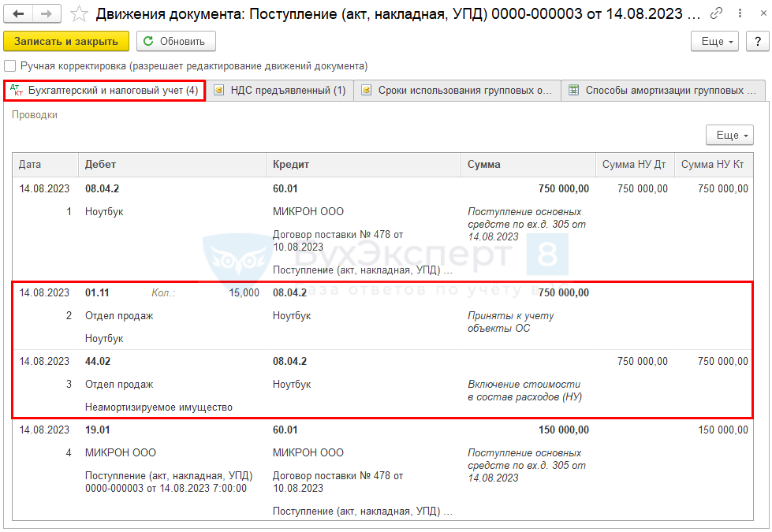772x532 pixels.
Task: Open the Способы амортизации групповых tab
Action: (x=663, y=91)
